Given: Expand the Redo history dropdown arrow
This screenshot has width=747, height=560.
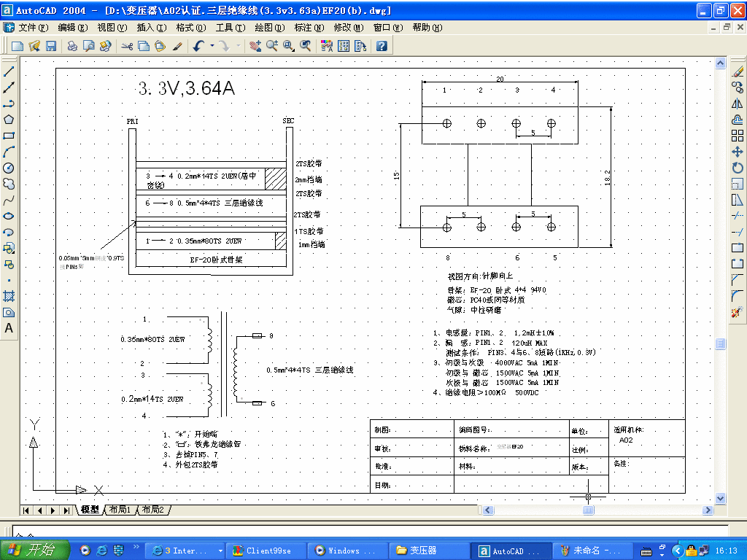Looking at the screenshot, I should pos(239,46).
